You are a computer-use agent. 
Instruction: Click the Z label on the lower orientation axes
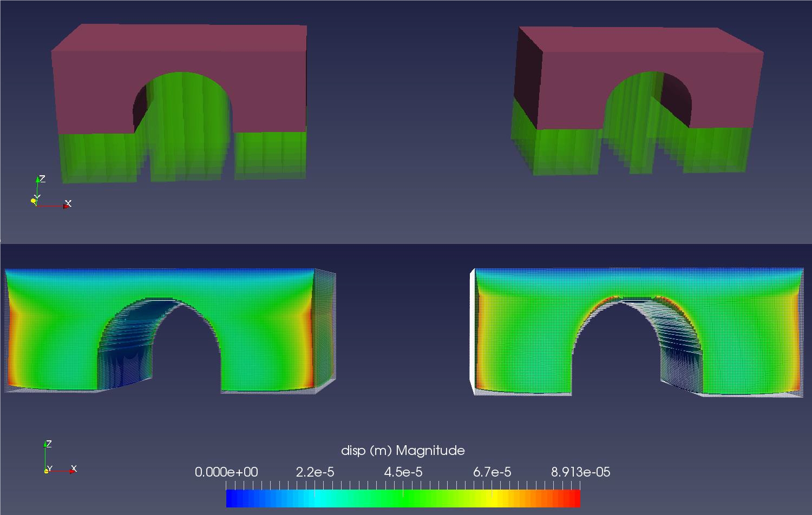click(x=49, y=444)
